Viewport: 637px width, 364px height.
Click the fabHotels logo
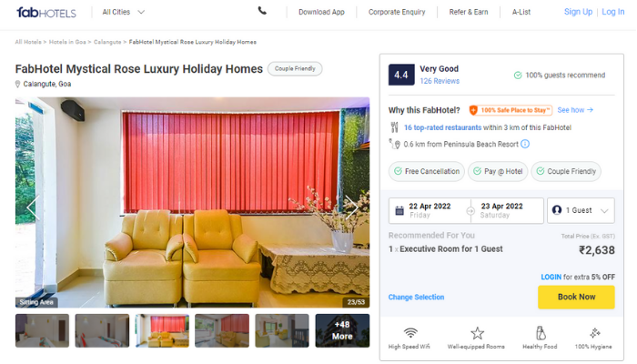[x=45, y=12]
